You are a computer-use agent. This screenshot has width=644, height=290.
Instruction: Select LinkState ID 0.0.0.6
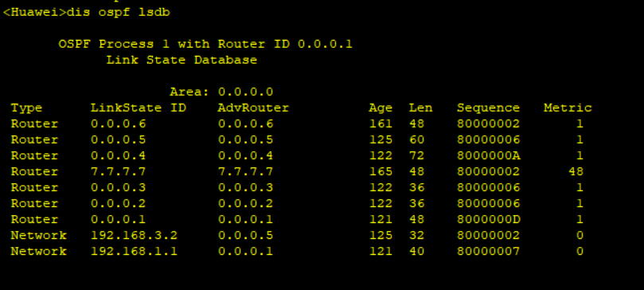click(119, 124)
